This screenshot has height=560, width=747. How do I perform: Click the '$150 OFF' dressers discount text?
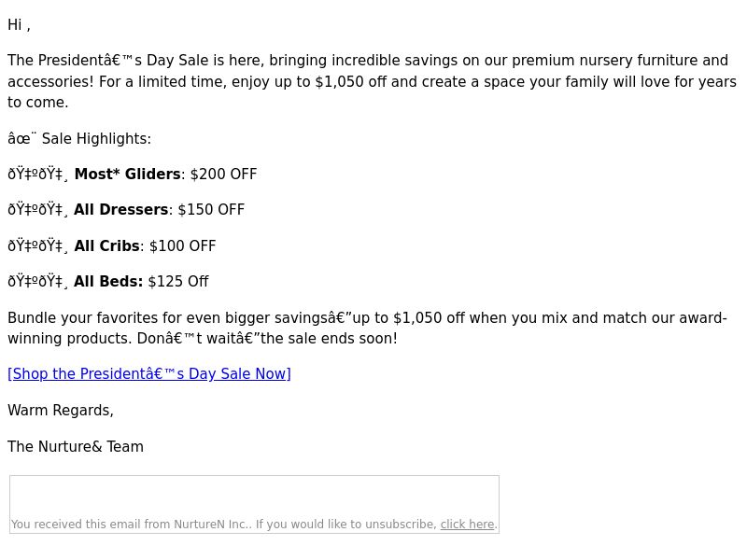tap(211, 210)
